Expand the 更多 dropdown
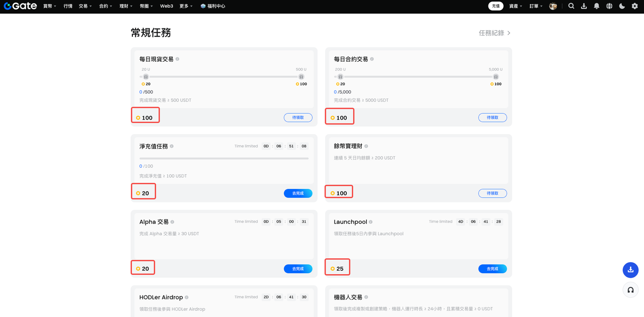The height and width of the screenshot is (317, 644). coord(184,6)
